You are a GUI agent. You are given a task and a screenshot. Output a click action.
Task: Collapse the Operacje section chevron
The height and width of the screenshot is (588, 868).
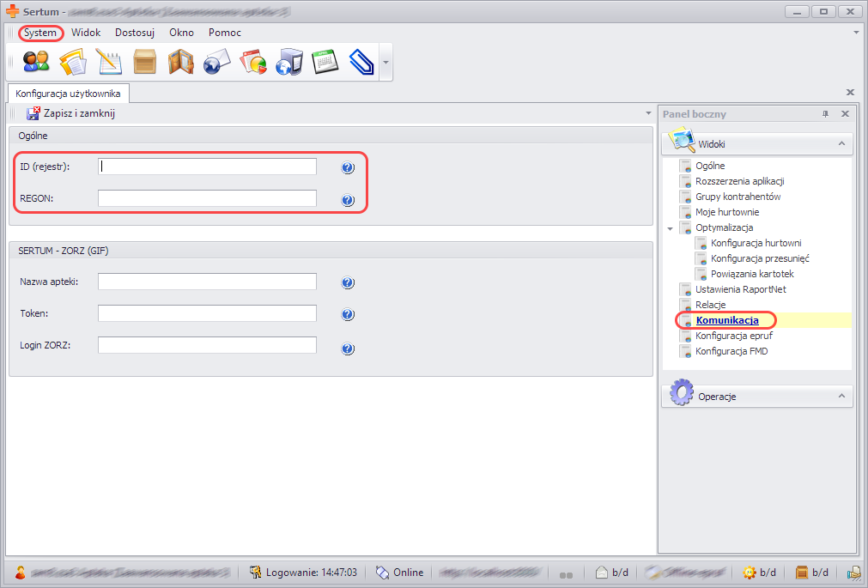click(x=841, y=397)
